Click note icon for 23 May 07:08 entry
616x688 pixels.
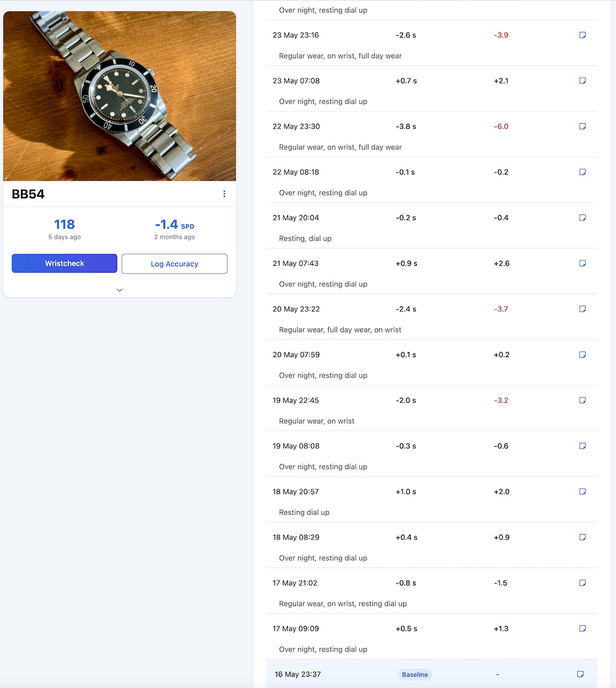[582, 81]
